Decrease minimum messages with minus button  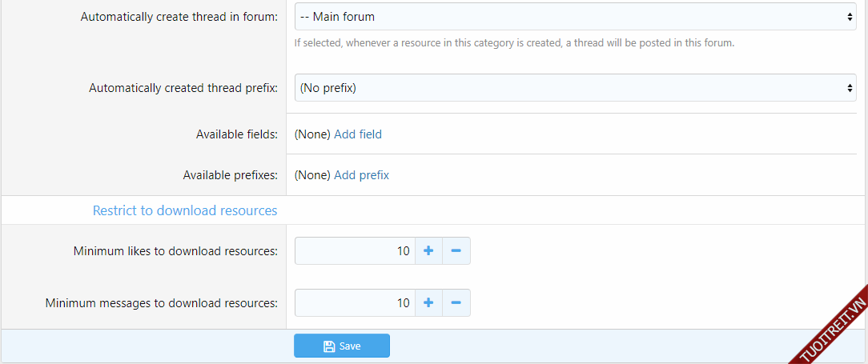[x=456, y=303]
